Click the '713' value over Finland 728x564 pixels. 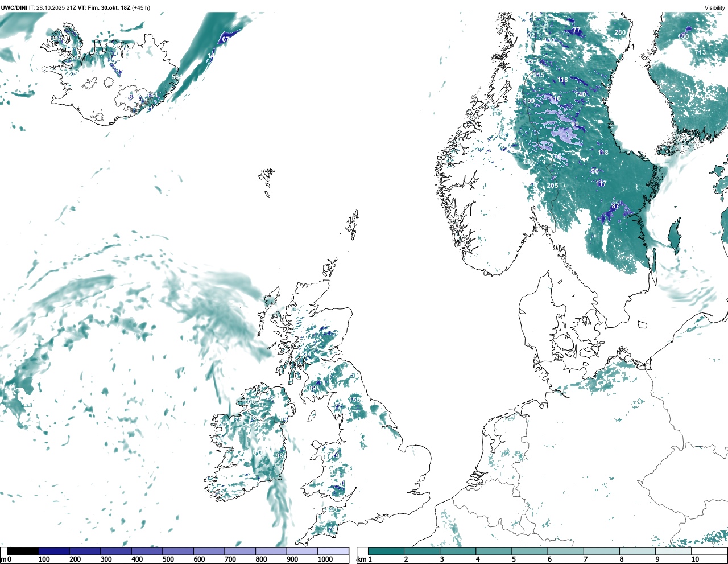coord(700,52)
